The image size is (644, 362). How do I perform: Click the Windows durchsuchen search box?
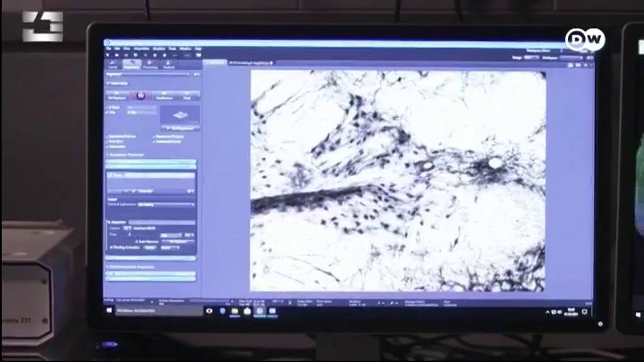(x=159, y=310)
